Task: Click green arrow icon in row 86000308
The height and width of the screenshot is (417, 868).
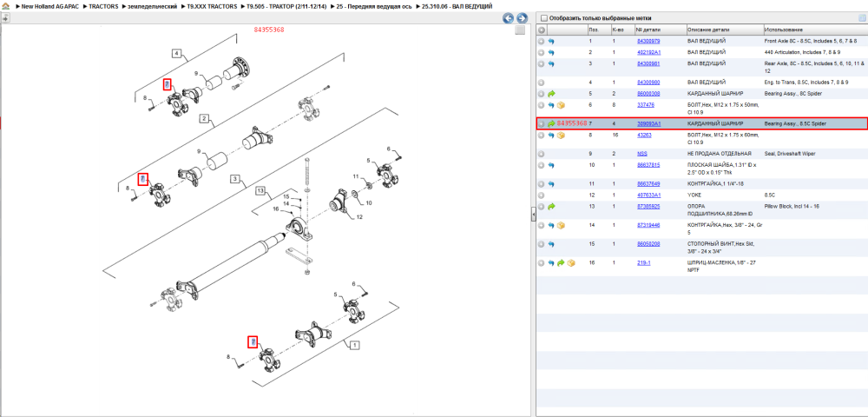Action: [x=551, y=94]
